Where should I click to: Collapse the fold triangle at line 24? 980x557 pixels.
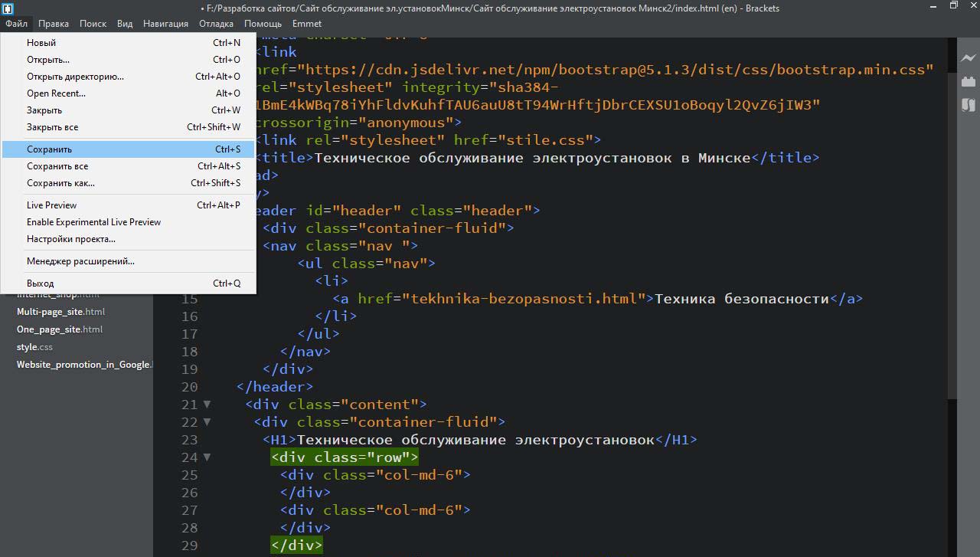click(207, 457)
